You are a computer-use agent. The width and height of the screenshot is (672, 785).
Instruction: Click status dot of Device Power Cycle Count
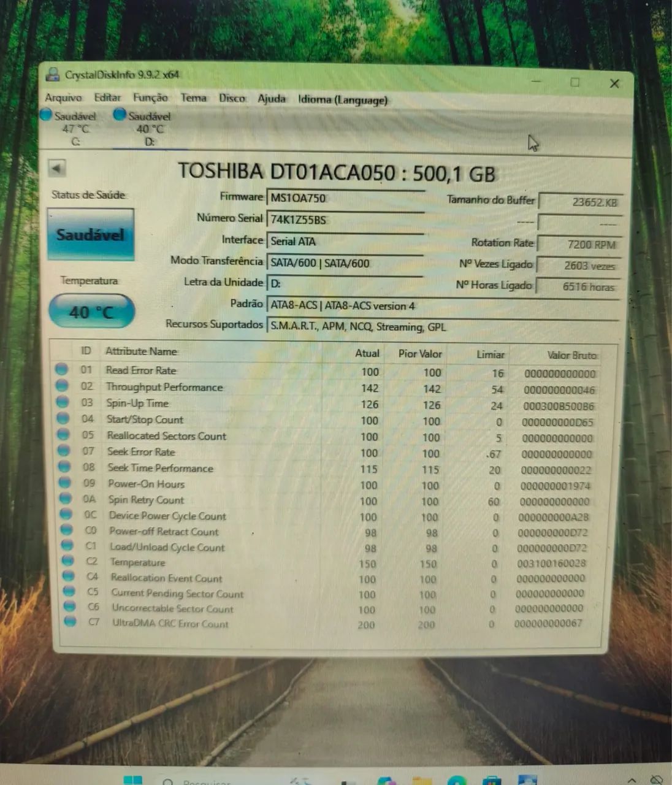click(x=67, y=515)
